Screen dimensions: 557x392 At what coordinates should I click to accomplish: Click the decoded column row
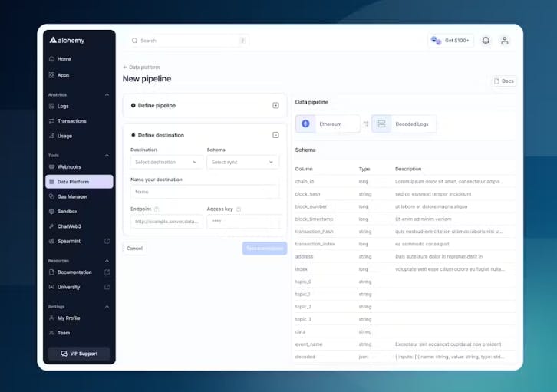pyautogui.click(x=405, y=357)
